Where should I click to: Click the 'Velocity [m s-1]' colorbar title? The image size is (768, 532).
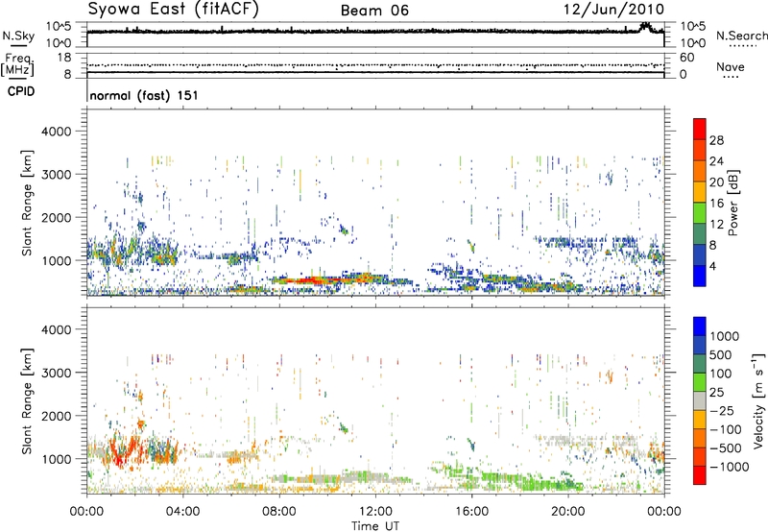(x=758, y=400)
